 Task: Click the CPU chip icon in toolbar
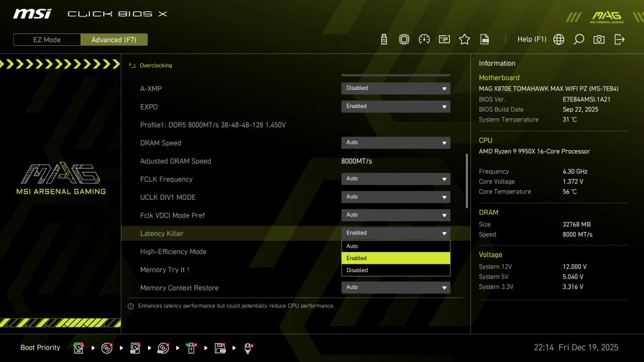[x=404, y=40]
